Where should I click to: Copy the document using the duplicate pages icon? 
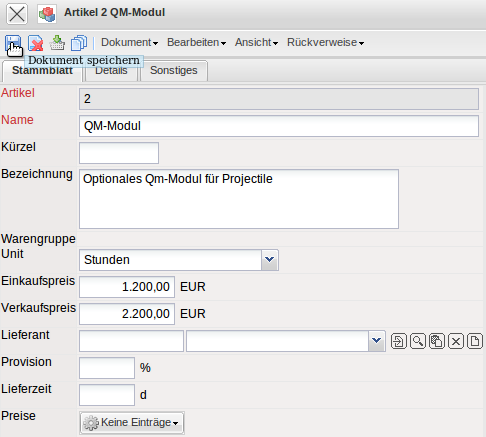tap(79, 43)
